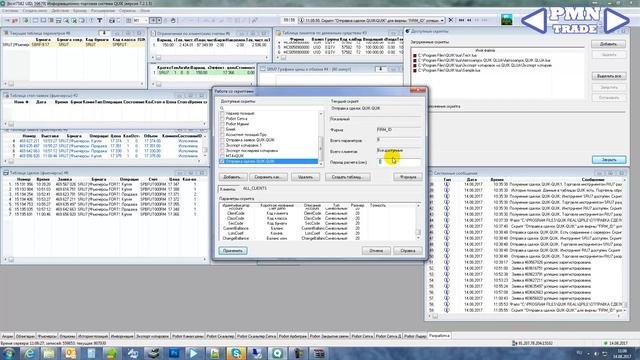Click the Создать таблицу button

point(347,177)
